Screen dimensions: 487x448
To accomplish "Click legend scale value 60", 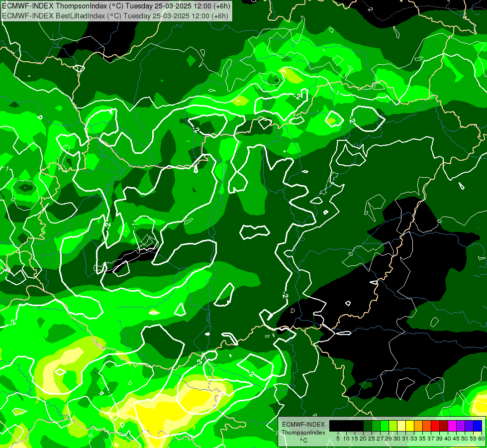I will pos(481,439).
